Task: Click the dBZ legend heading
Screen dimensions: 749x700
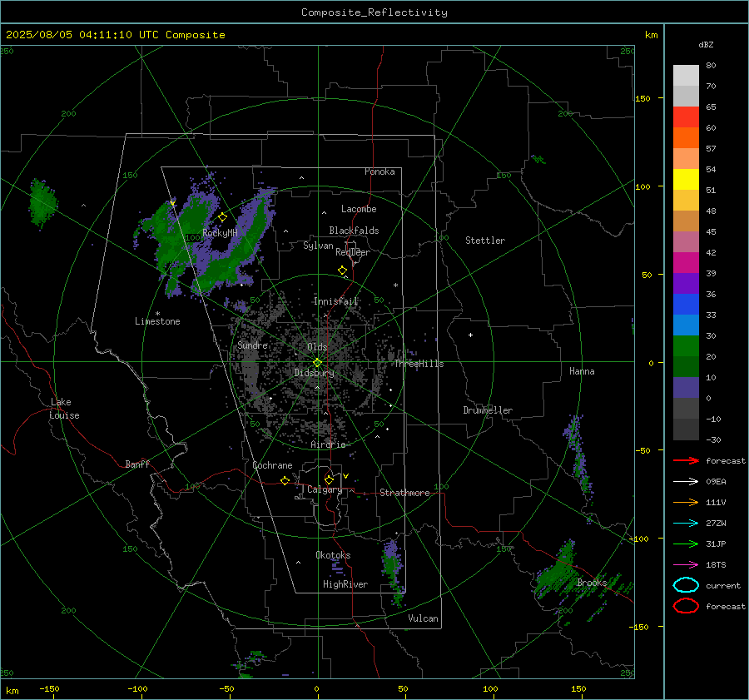Action: 706,44
